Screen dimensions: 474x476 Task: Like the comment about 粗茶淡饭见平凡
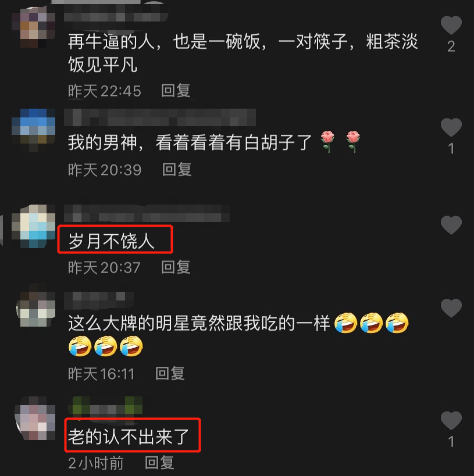451,25
